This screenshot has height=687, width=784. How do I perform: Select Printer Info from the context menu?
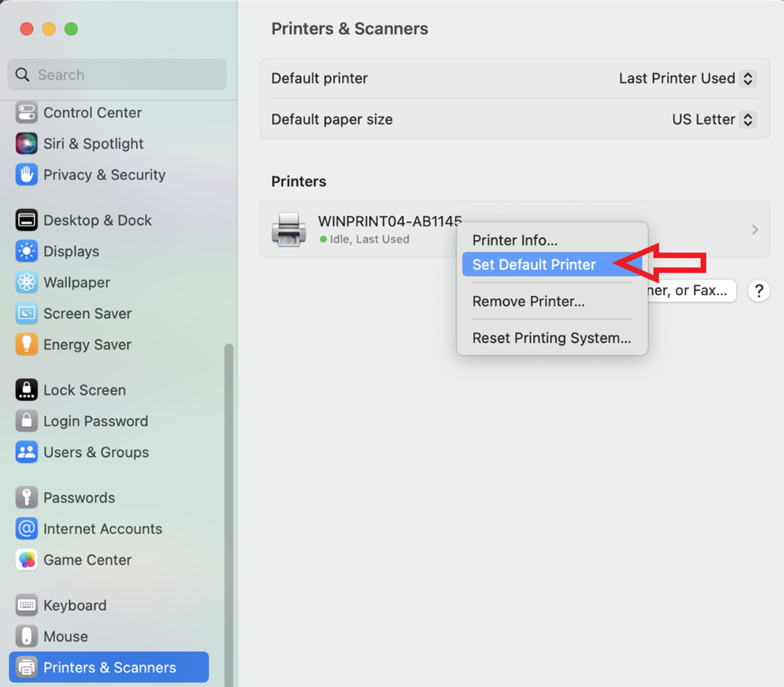tap(515, 240)
